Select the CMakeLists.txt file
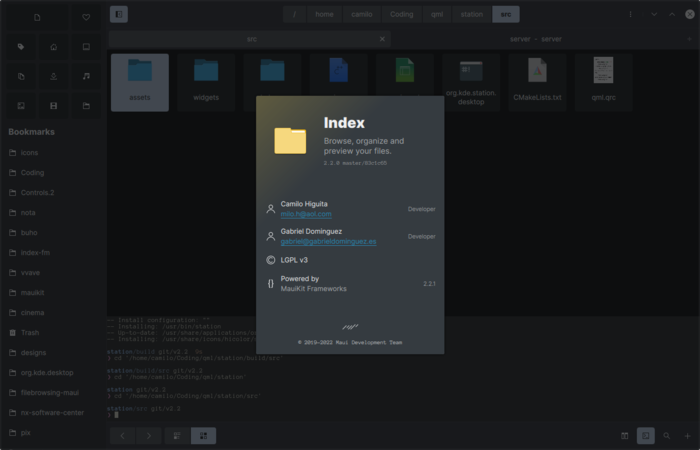Screen dimensions: 700x450 [x=537, y=83]
